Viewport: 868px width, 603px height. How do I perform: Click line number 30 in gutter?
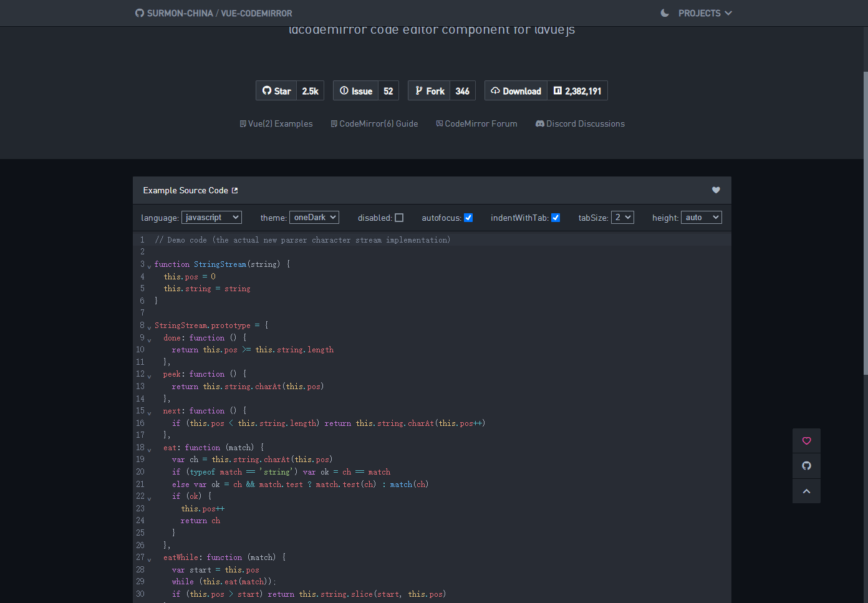pos(140,594)
